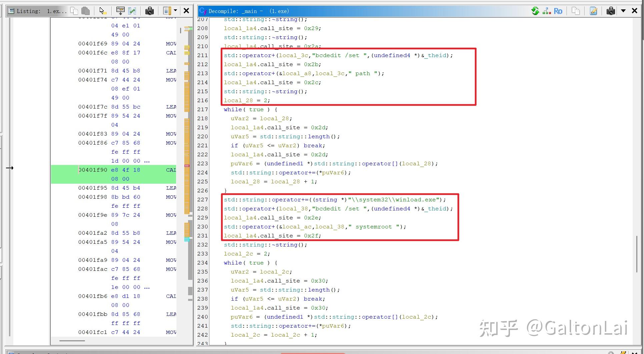Click 'uVar2 = local_28;' on line 218
The width and height of the screenshot is (644, 354).
261,118
